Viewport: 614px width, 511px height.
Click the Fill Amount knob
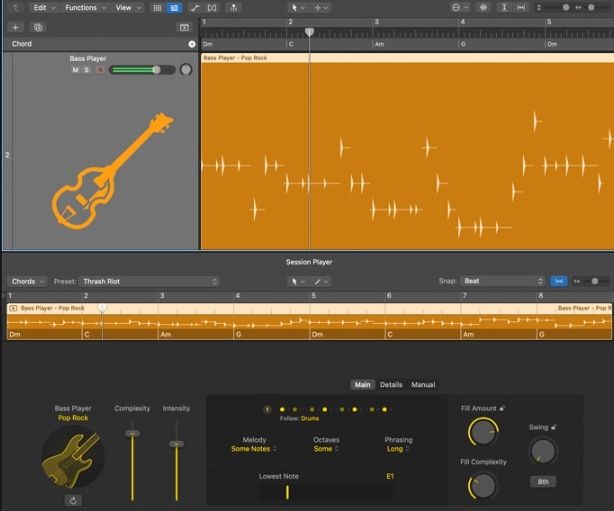[482, 432]
